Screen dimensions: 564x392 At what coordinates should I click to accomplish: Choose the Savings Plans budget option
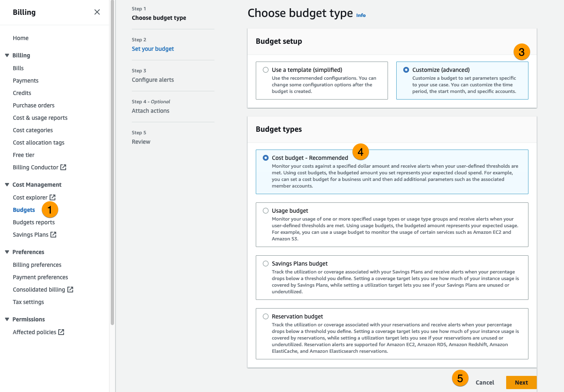[x=266, y=264]
